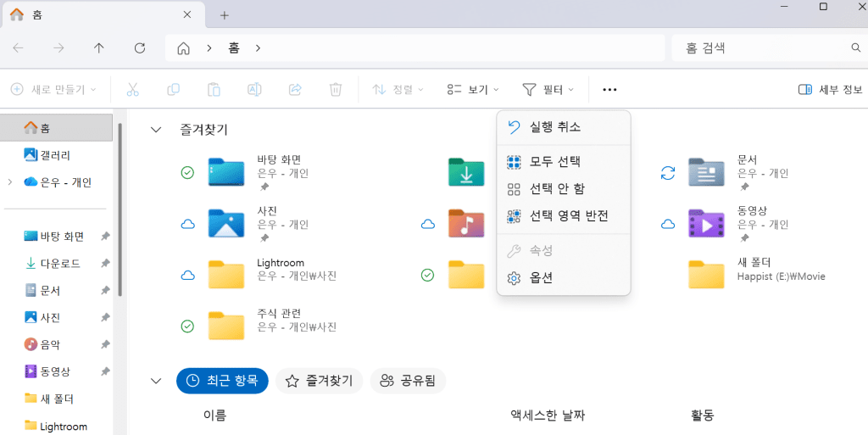Image resolution: width=868 pixels, height=435 pixels.
Task: Click the search magnifier icon
Action: [855, 48]
